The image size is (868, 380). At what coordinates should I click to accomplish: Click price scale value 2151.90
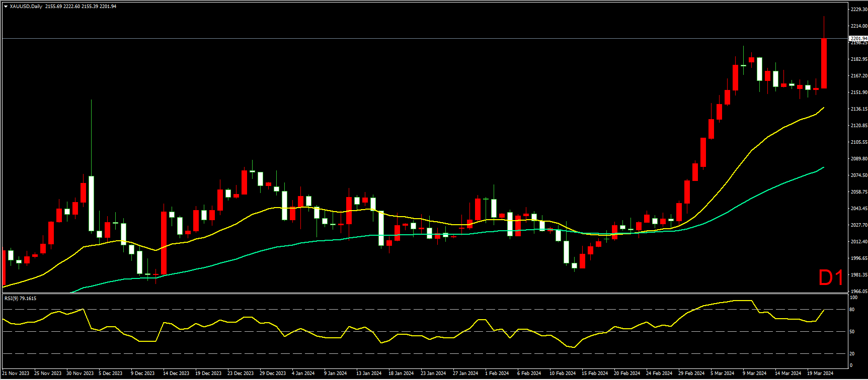(x=858, y=92)
